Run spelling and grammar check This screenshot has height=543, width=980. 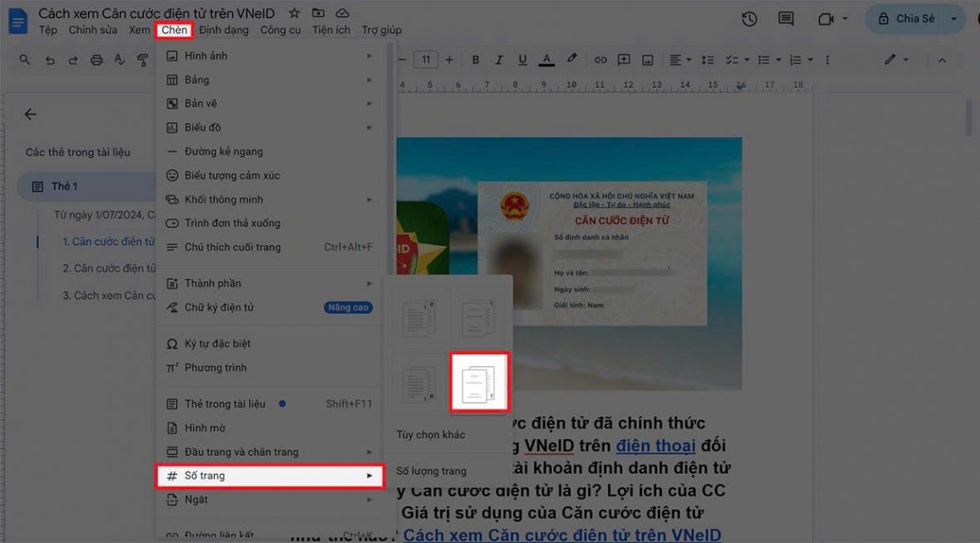[x=120, y=60]
